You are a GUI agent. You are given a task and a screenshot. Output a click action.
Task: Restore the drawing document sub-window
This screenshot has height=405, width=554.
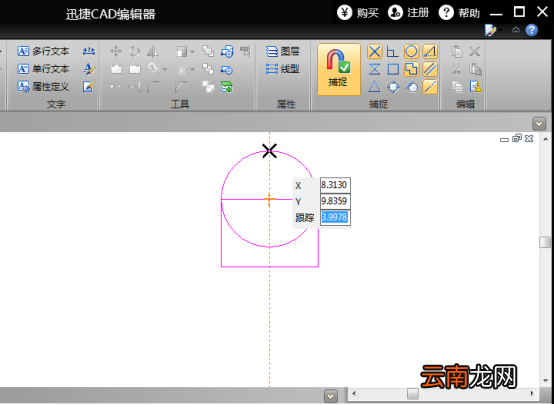tap(517, 138)
